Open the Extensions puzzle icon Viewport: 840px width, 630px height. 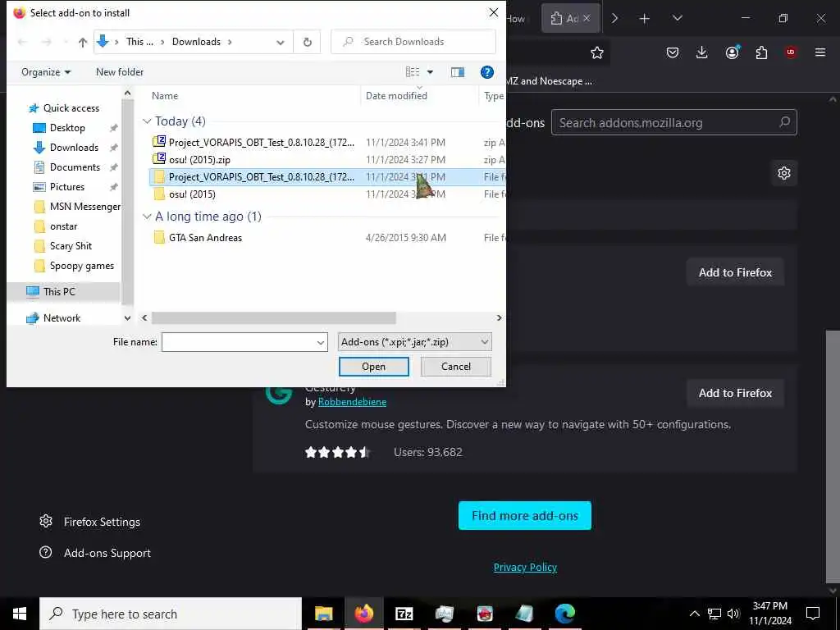[761, 52]
